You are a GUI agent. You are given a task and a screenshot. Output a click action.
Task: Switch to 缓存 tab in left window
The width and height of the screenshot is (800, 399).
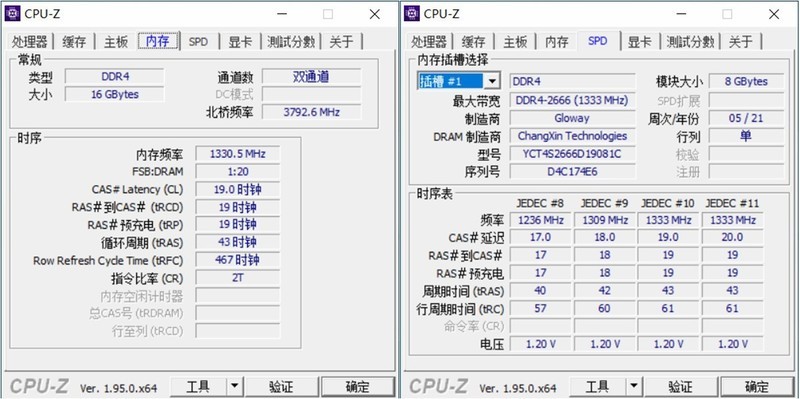point(74,42)
